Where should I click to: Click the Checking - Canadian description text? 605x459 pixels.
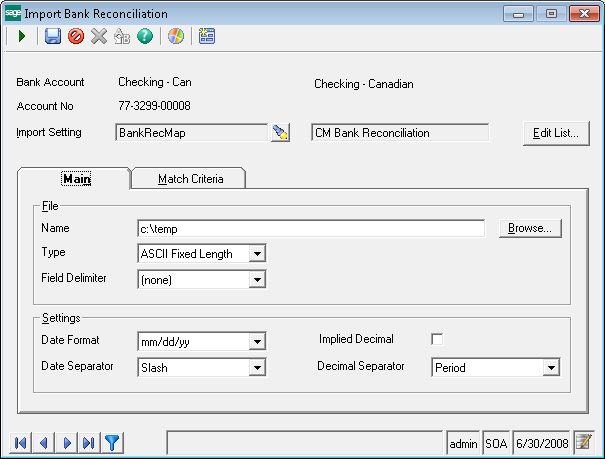[x=364, y=84]
